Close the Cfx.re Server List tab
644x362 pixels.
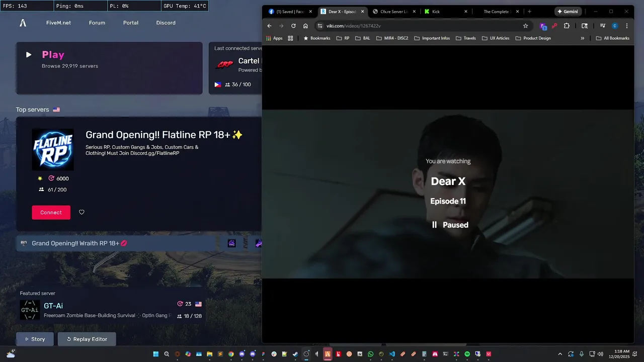tap(414, 12)
